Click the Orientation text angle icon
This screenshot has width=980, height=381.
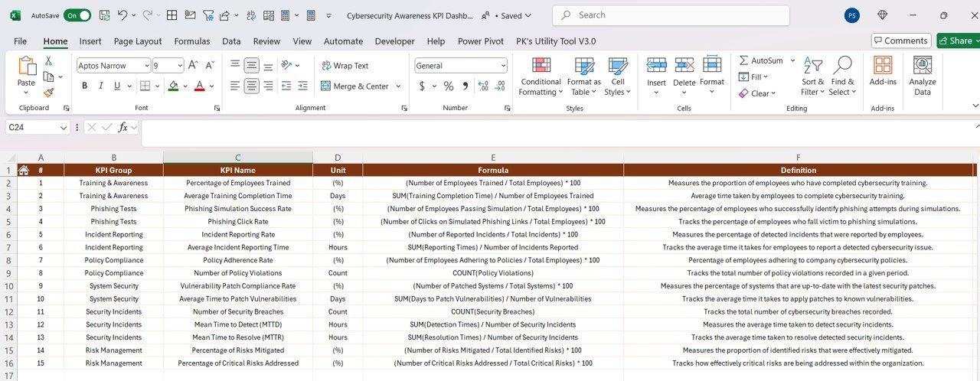287,65
